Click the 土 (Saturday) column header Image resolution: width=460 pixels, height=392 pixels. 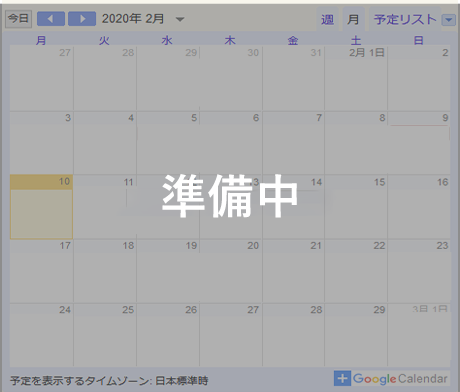click(x=356, y=40)
